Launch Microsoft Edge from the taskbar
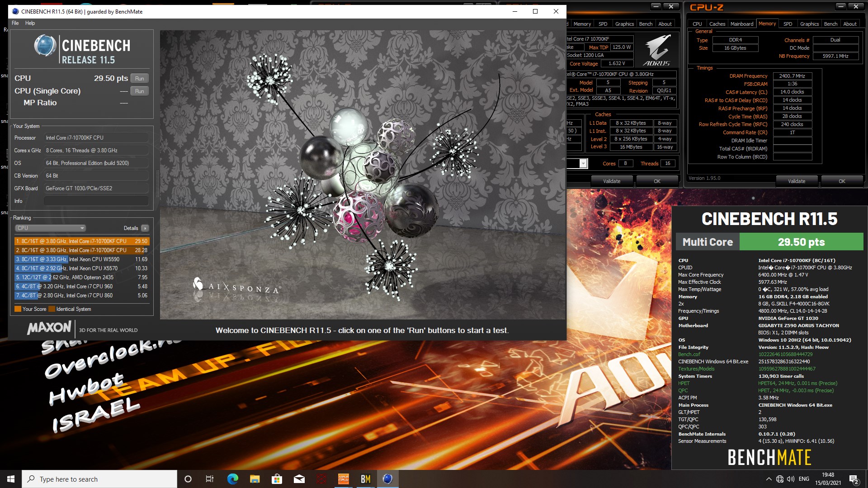Viewport: 868px width, 488px height. tap(232, 479)
